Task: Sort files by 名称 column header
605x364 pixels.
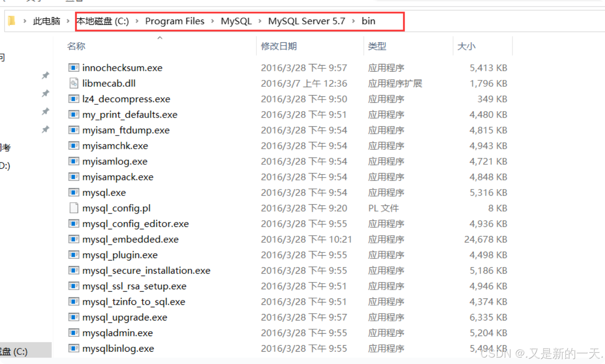Action: tap(76, 46)
